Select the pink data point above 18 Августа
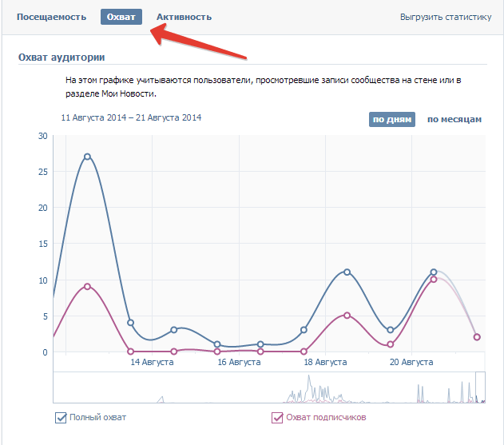The width and height of the screenshot is (504, 445). point(304,352)
